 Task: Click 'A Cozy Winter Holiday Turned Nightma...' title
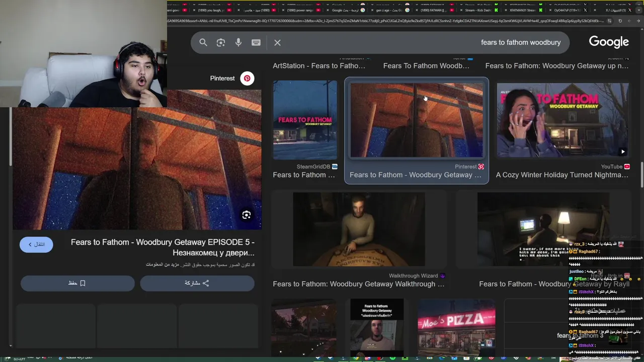(x=562, y=175)
